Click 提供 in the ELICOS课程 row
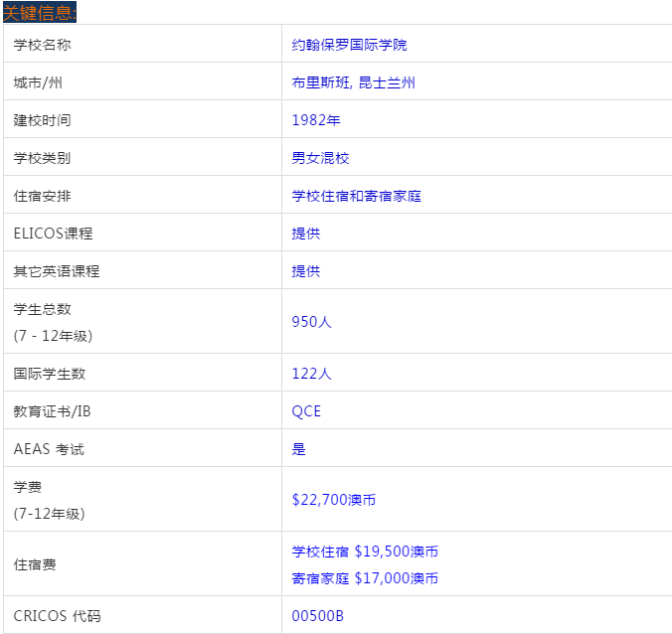 [x=305, y=234]
